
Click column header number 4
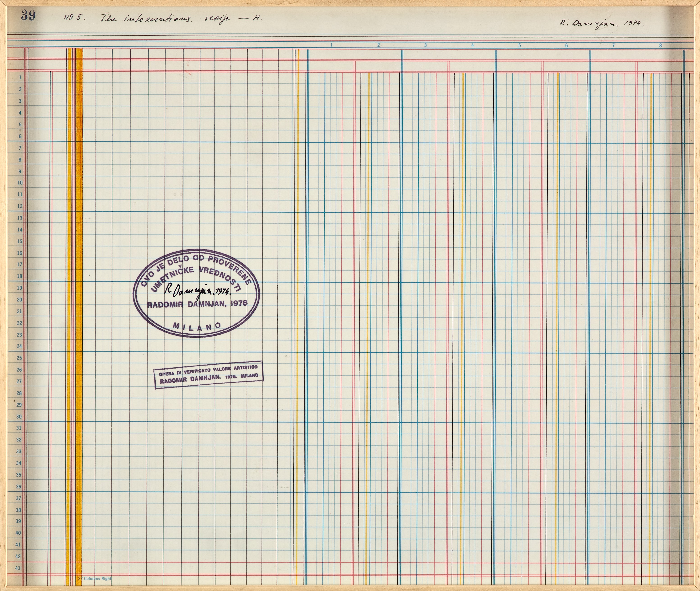coord(472,45)
